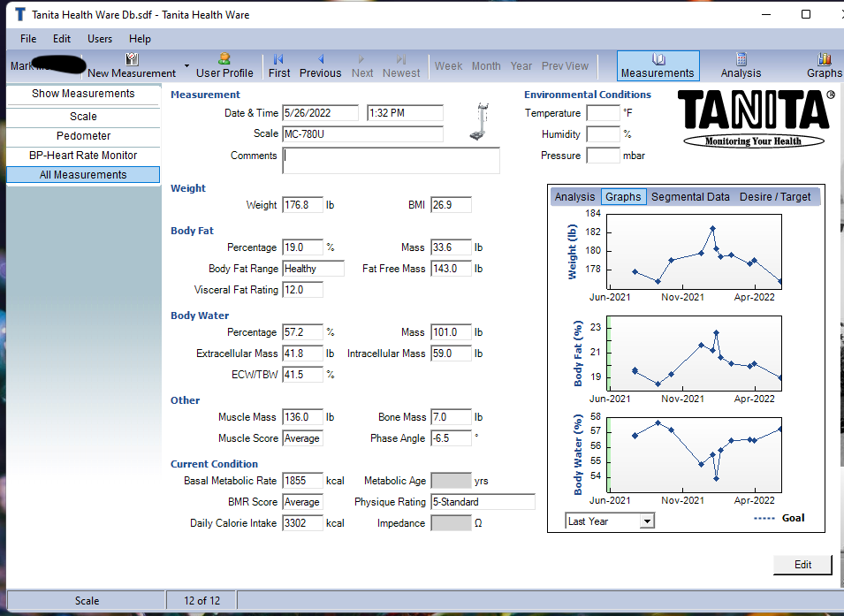
Task: Click the Weight (lb) graph
Action: tap(694, 252)
